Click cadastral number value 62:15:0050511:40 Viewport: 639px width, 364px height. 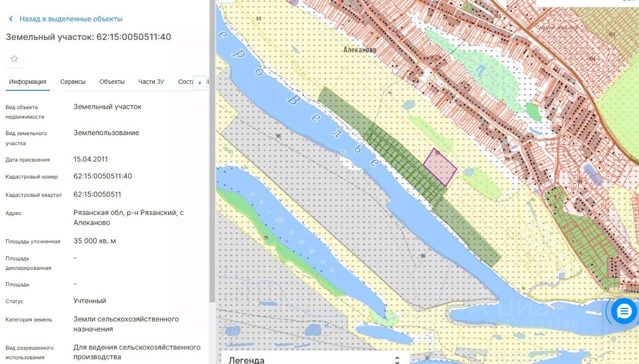103,176
